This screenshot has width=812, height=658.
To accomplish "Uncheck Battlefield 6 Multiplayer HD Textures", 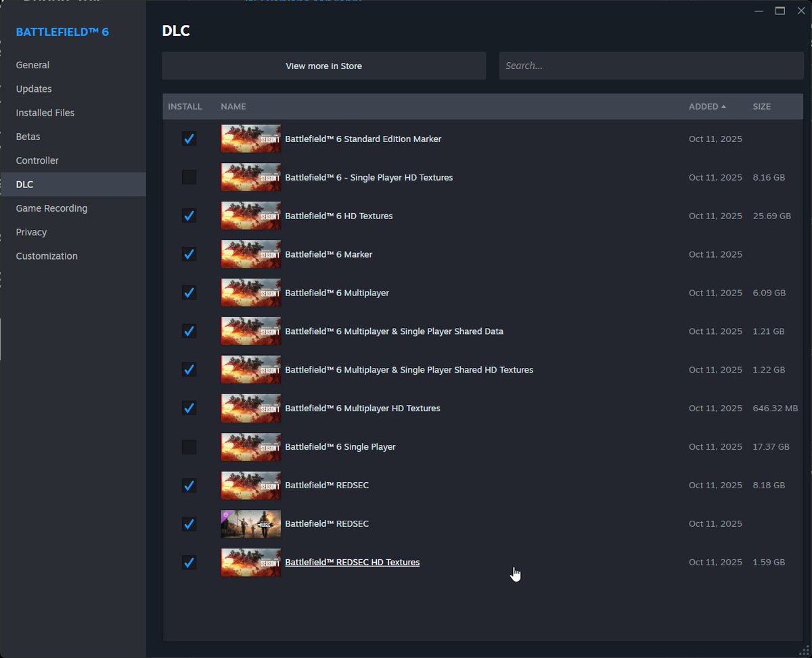I will 189,408.
